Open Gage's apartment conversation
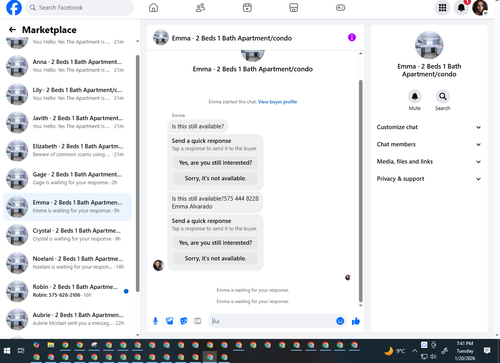This screenshot has width=500, height=363. (x=67, y=178)
